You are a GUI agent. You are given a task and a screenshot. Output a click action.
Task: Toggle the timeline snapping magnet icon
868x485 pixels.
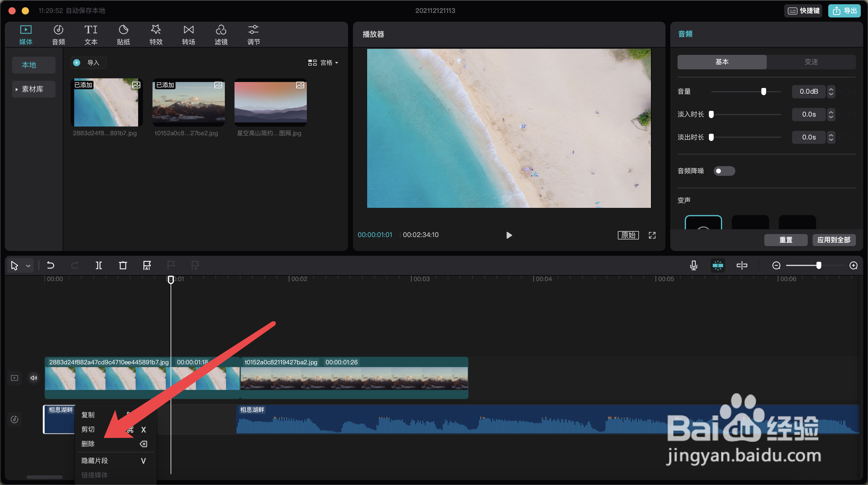pos(718,265)
